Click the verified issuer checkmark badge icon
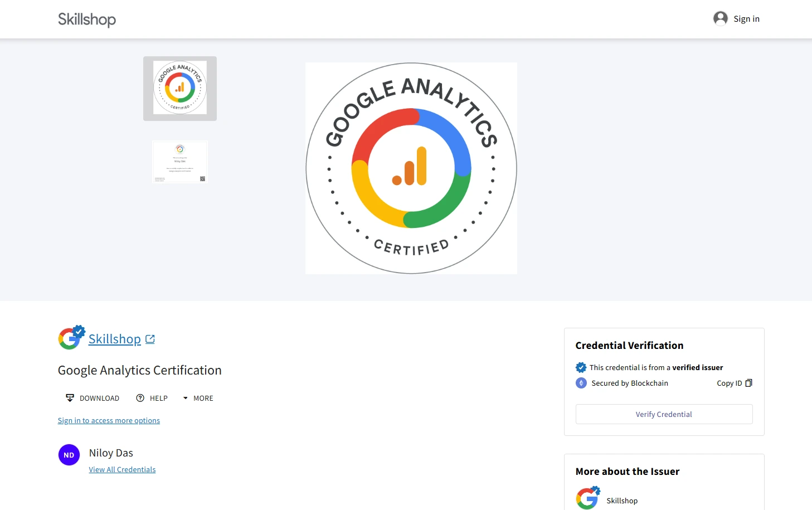812x510 pixels. click(581, 367)
